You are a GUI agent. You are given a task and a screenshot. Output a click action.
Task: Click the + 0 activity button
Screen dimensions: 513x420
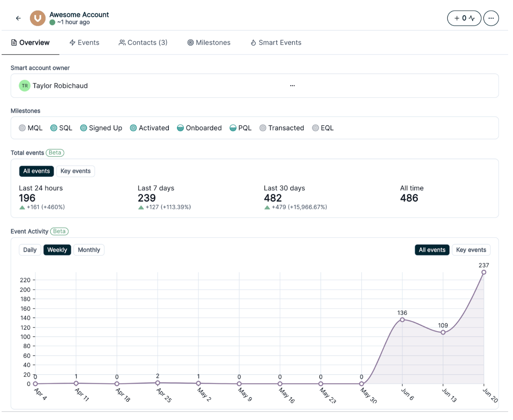click(x=464, y=18)
